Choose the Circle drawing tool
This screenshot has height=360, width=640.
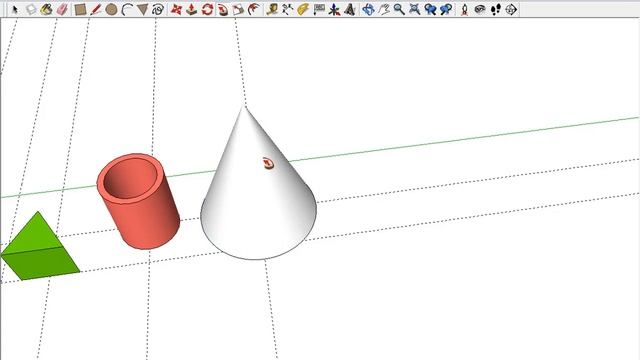(111, 9)
